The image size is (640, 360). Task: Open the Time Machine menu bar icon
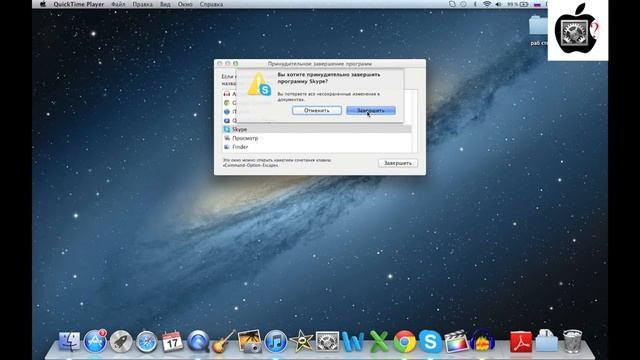click(463, 4)
